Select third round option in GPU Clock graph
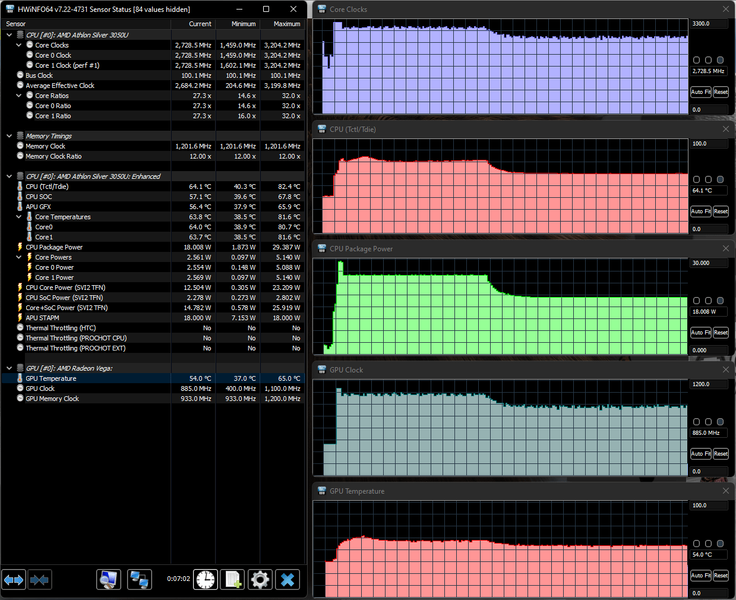The height and width of the screenshot is (600, 736). [x=720, y=422]
